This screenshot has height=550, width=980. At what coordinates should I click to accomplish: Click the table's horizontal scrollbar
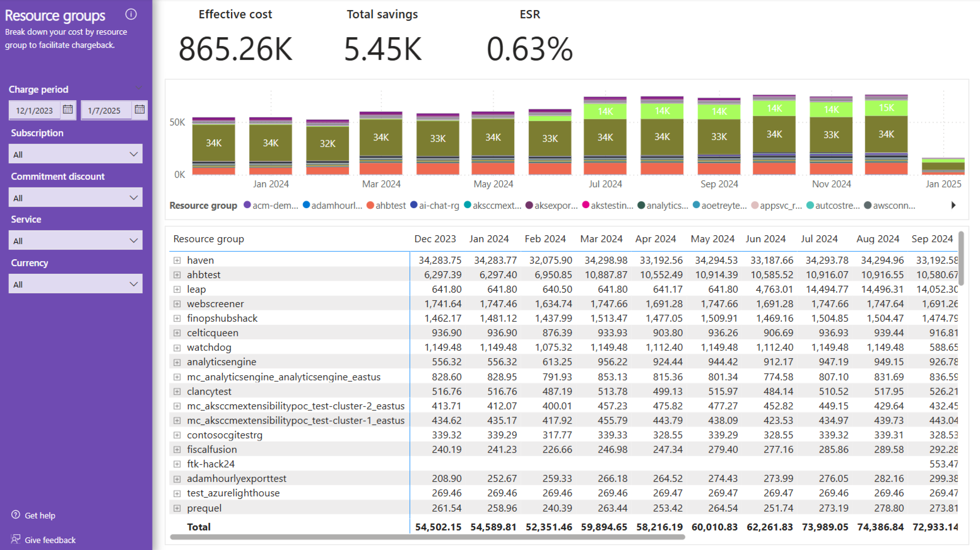[427, 537]
